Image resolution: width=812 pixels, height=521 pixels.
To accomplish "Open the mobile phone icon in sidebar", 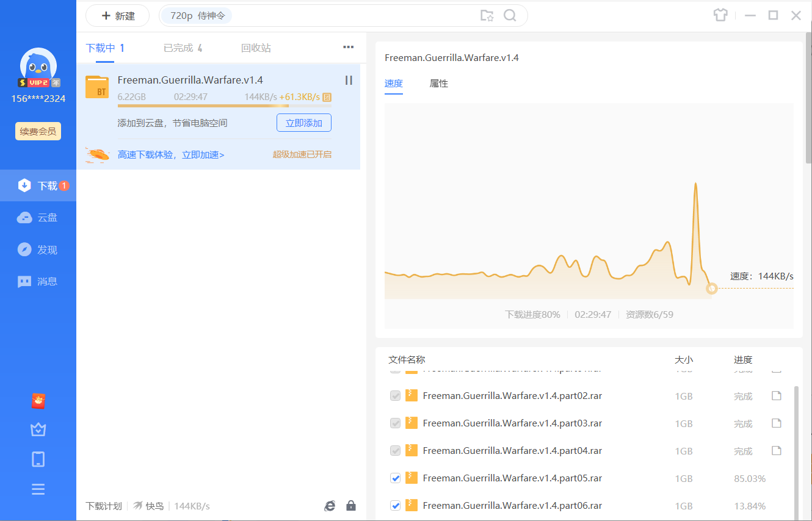I will [38, 459].
